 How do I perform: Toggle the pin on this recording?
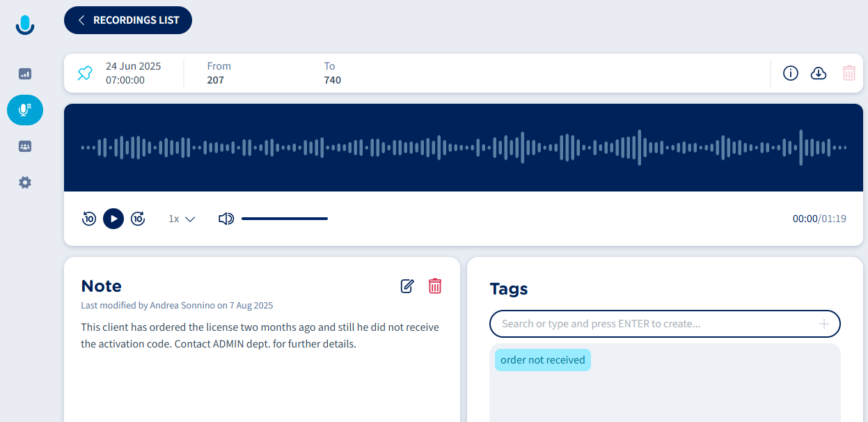click(85, 73)
